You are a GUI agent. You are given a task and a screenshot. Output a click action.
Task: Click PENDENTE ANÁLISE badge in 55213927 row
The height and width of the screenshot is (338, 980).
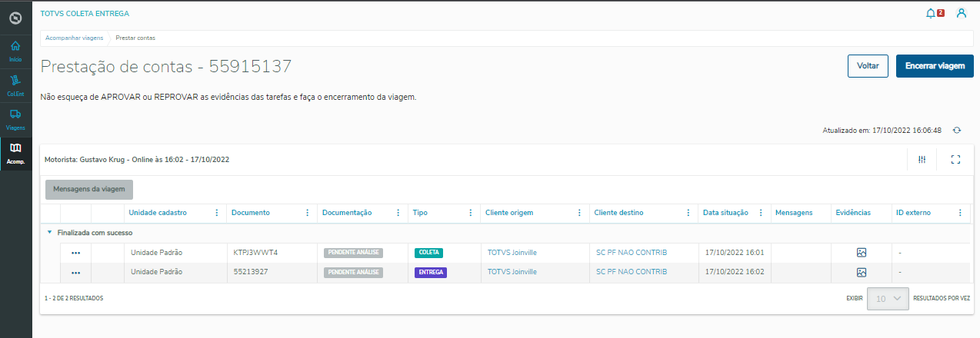point(354,272)
